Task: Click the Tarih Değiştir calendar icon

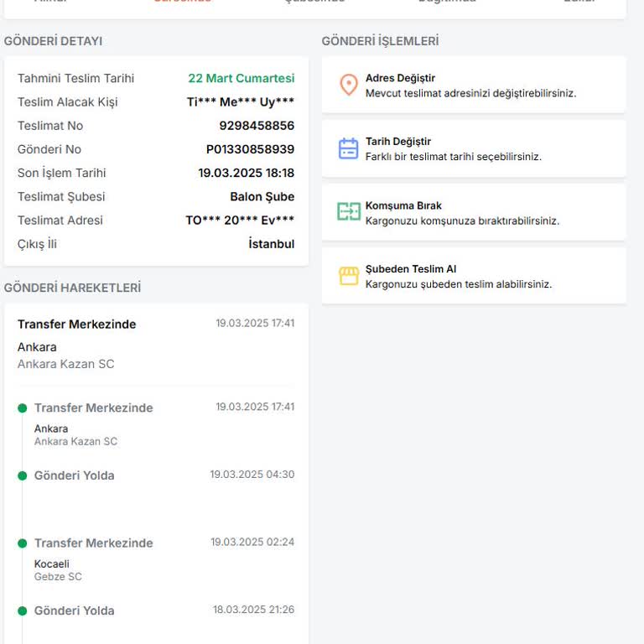Action: [x=348, y=148]
